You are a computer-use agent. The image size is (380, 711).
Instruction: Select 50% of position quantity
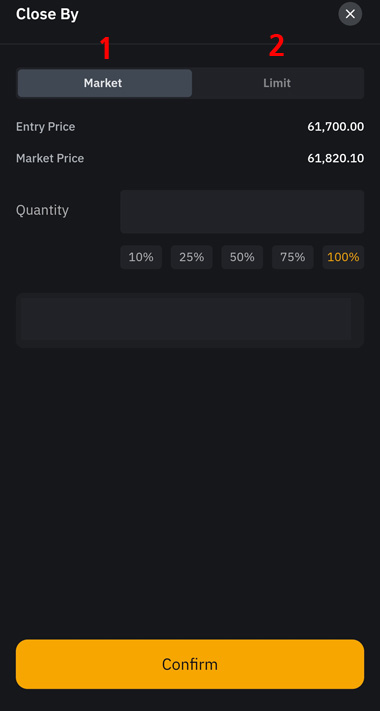click(x=242, y=257)
